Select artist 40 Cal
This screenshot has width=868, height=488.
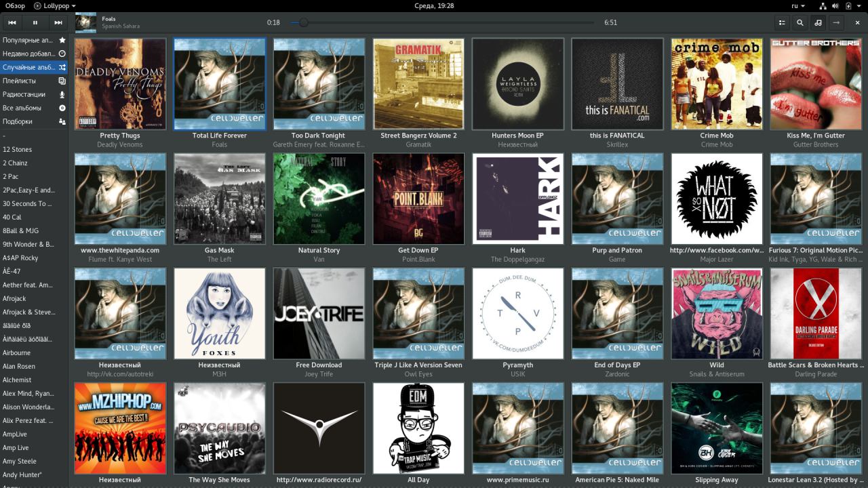(34, 217)
